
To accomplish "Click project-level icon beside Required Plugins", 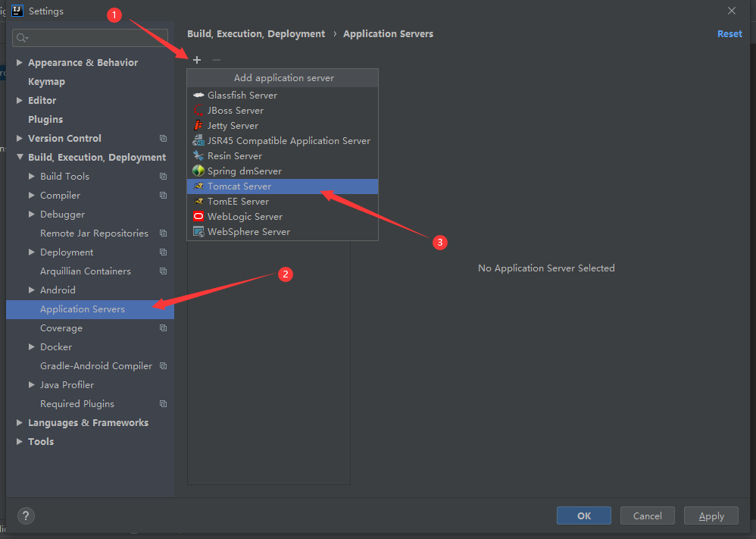I will [x=164, y=404].
